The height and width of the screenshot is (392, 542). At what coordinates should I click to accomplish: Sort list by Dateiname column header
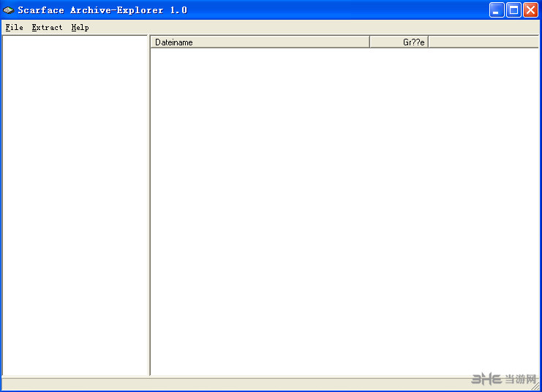point(260,42)
